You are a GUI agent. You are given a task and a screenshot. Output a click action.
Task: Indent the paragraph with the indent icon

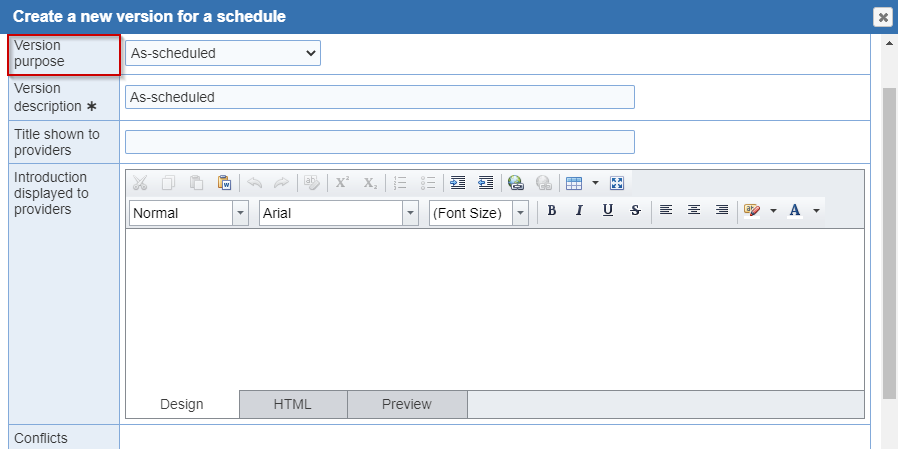[458, 183]
